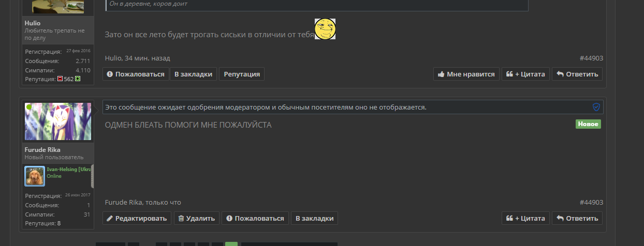Open permalink #44903 of Hulio's post
644x246 pixels.
591,58
